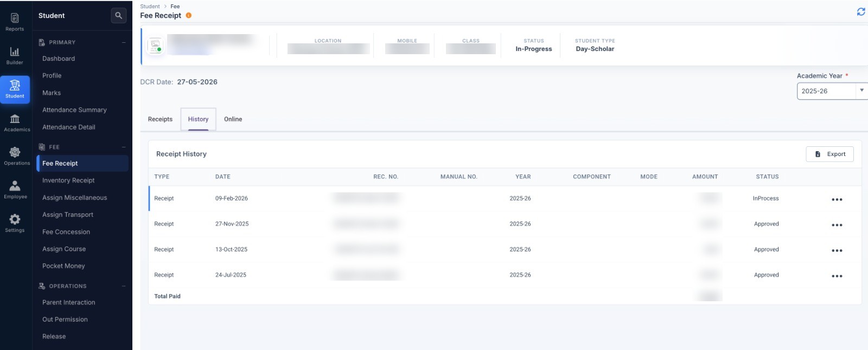The image size is (868, 350).
Task: Open actions menu for 24-Jul-2025 receipt
Action: 837,276
